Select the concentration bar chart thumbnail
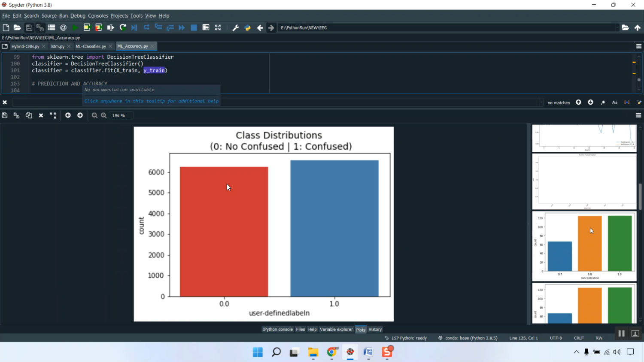 click(584, 246)
